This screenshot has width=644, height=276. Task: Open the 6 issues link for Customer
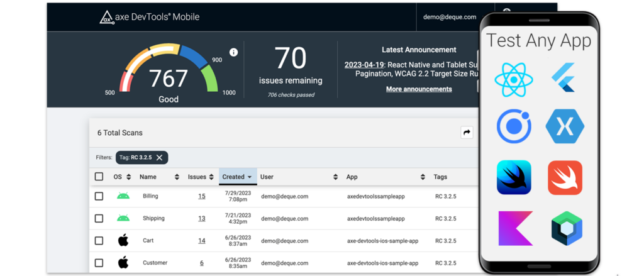[202, 263]
